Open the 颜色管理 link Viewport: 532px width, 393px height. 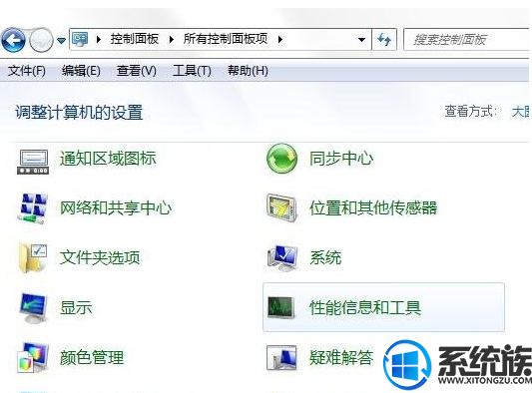(x=92, y=357)
